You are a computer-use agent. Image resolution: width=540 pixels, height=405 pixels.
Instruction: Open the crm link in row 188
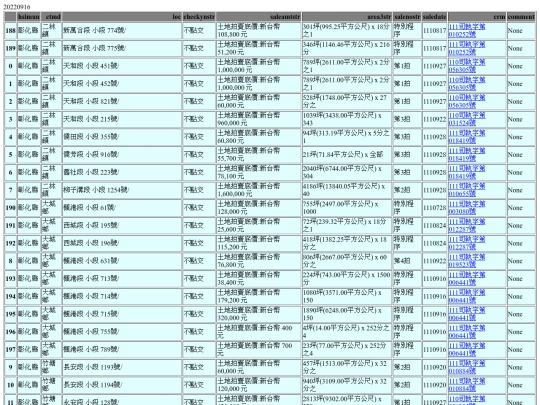point(467,30)
